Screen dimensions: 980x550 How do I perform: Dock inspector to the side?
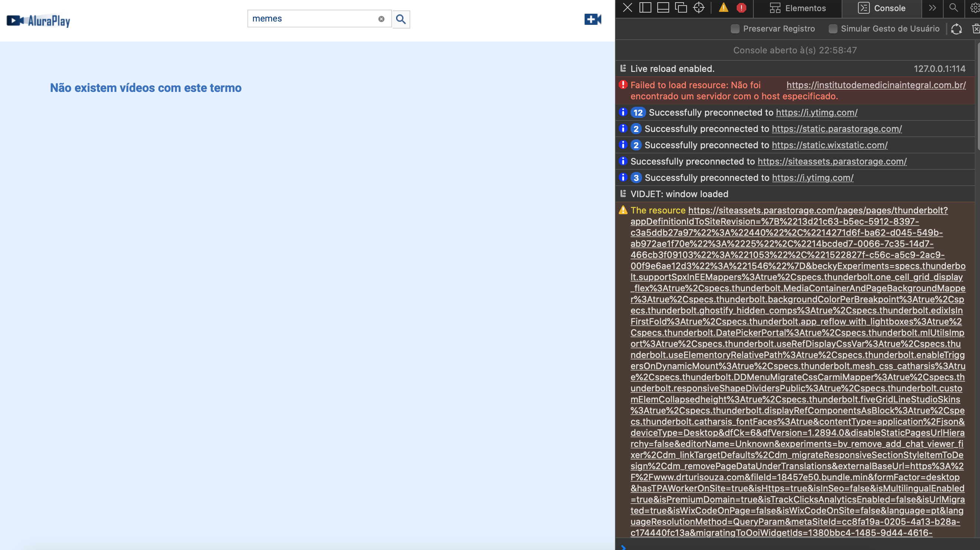(x=645, y=8)
